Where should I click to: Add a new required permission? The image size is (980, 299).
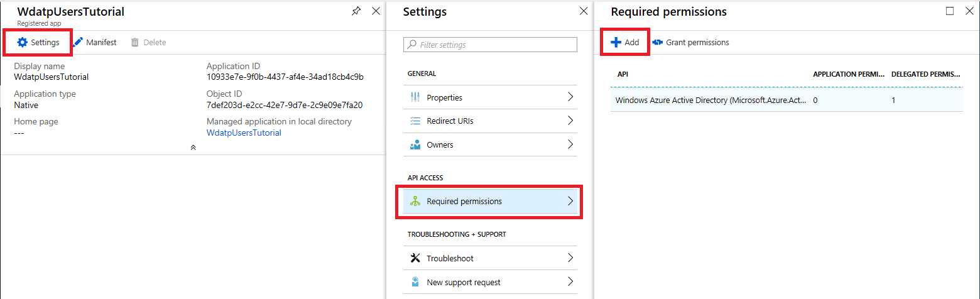(x=625, y=43)
